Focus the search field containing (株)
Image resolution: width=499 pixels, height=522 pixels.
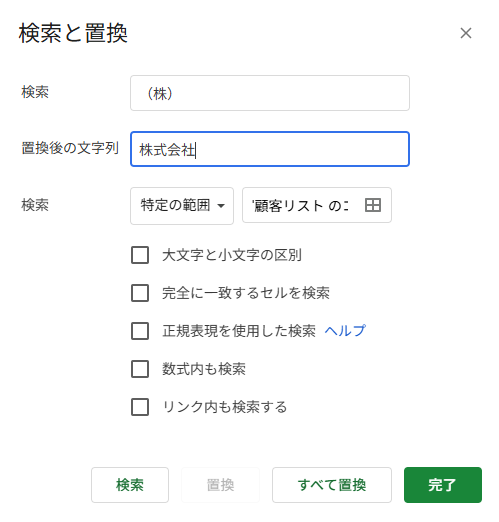point(270,93)
